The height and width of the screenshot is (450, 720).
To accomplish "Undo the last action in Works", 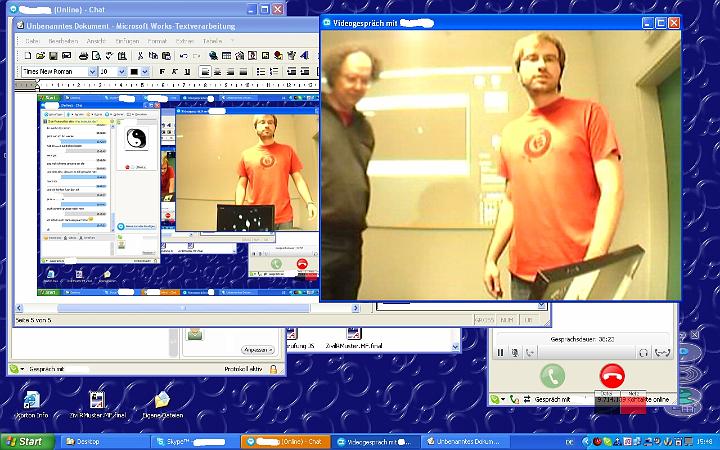I will tap(183, 56).
